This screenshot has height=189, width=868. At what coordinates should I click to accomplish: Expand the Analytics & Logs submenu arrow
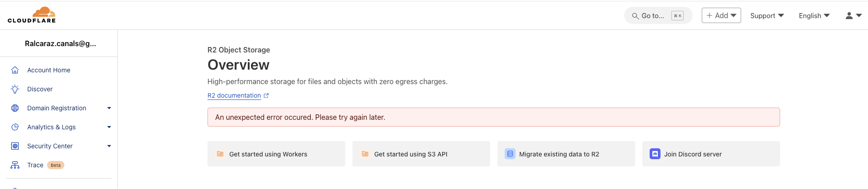click(109, 127)
